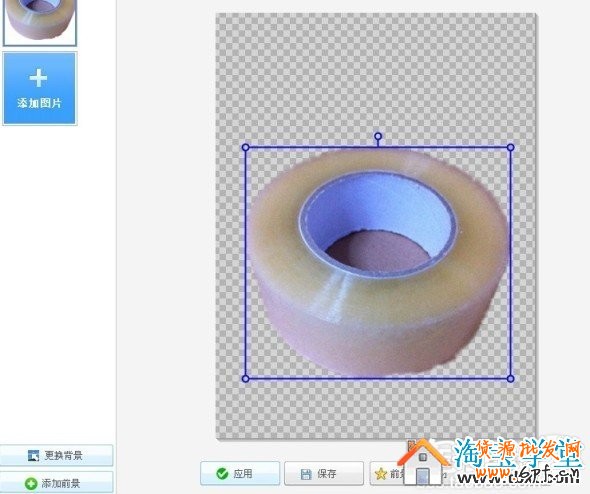The height and width of the screenshot is (494, 590).
Task: Click the floppy disk icon on 保存
Action: [306, 474]
